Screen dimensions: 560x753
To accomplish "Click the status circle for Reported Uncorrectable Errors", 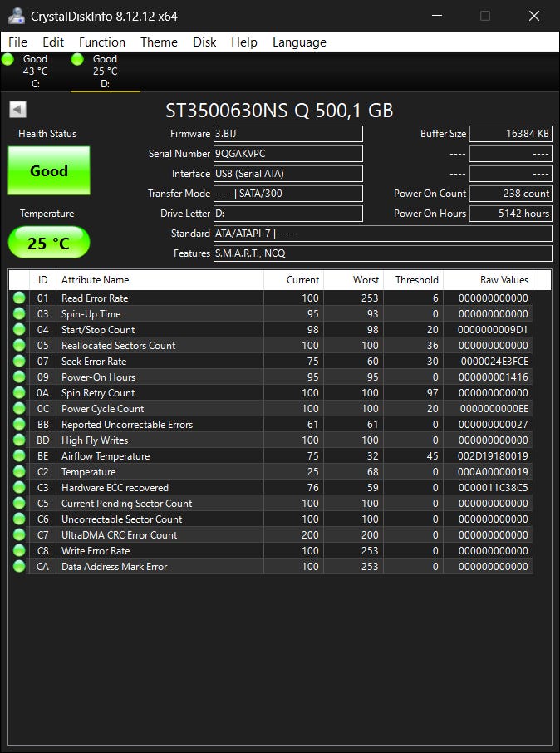I will point(19,425).
